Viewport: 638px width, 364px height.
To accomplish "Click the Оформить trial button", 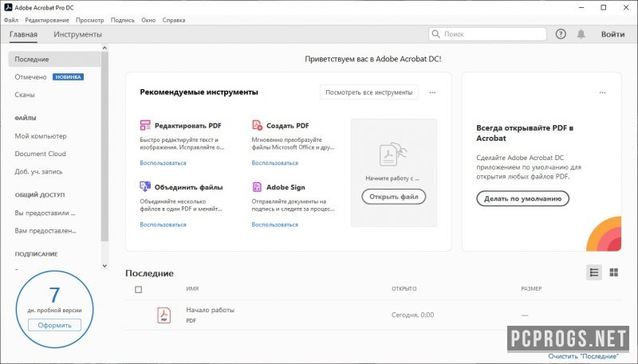I will point(54,325).
